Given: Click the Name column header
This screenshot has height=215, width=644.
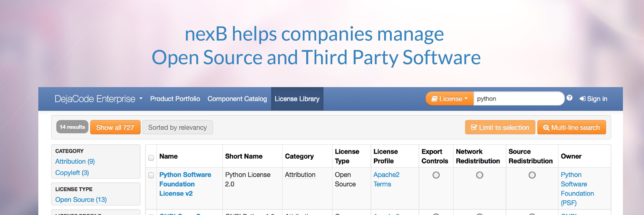Looking at the screenshot, I should 168,156.
